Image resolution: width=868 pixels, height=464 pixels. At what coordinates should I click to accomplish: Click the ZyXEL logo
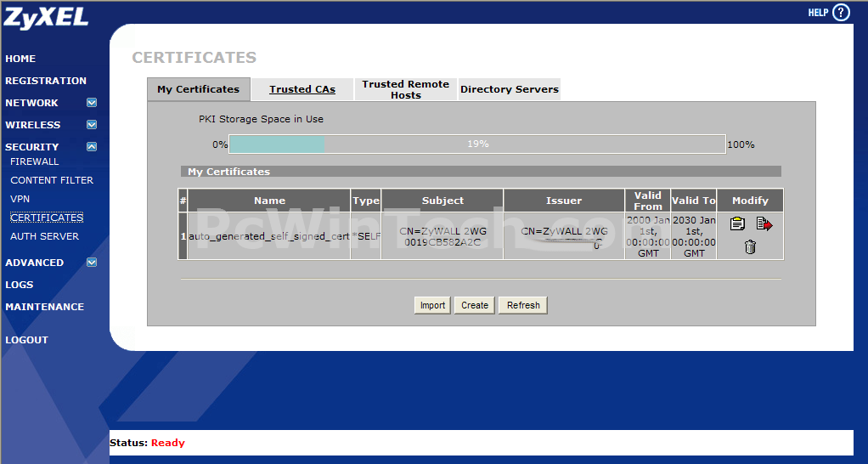point(46,18)
